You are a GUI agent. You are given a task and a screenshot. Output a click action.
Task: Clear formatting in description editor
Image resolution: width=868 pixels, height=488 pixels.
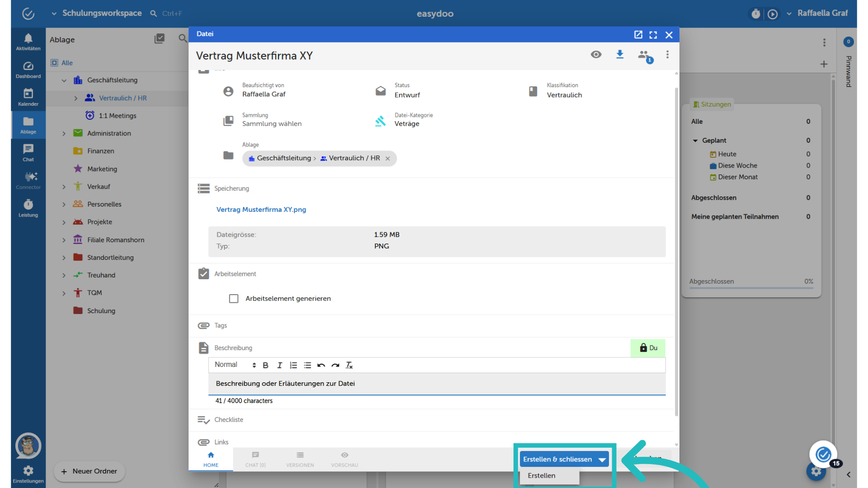coord(349,365)
